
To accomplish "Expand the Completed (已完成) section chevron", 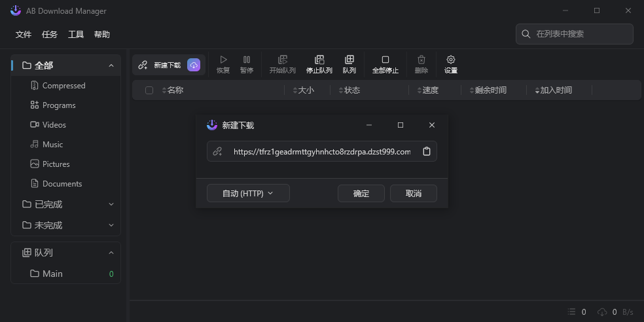I will [x=111, y=204].
